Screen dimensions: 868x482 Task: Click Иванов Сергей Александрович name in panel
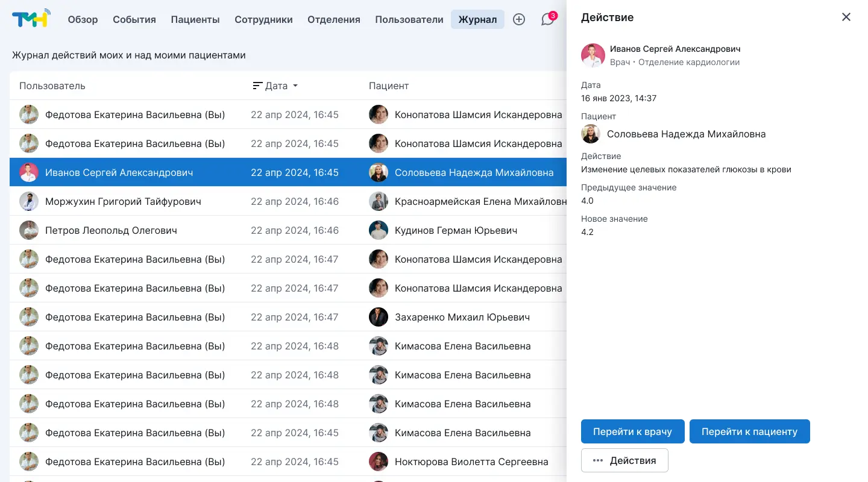coord(675,49)
